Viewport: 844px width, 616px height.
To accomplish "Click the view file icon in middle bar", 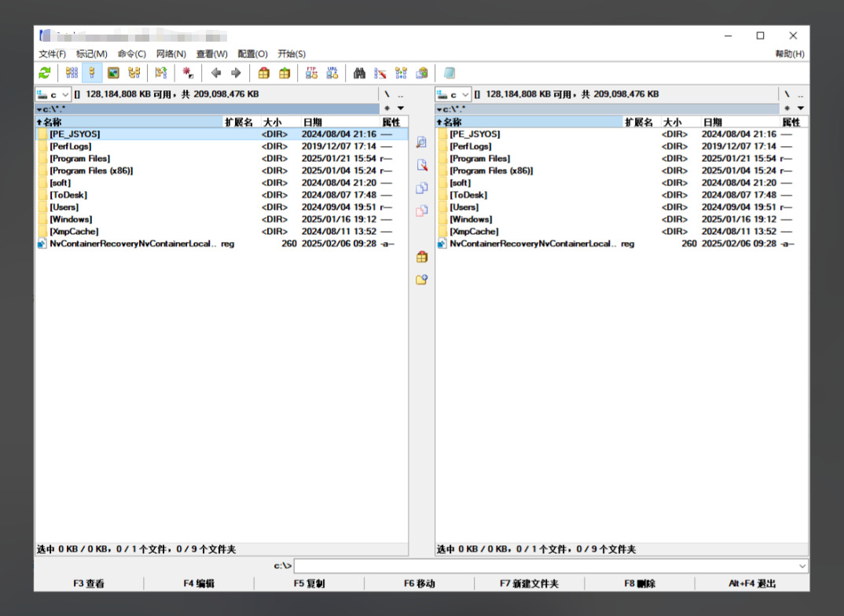I will pos(422,142).
